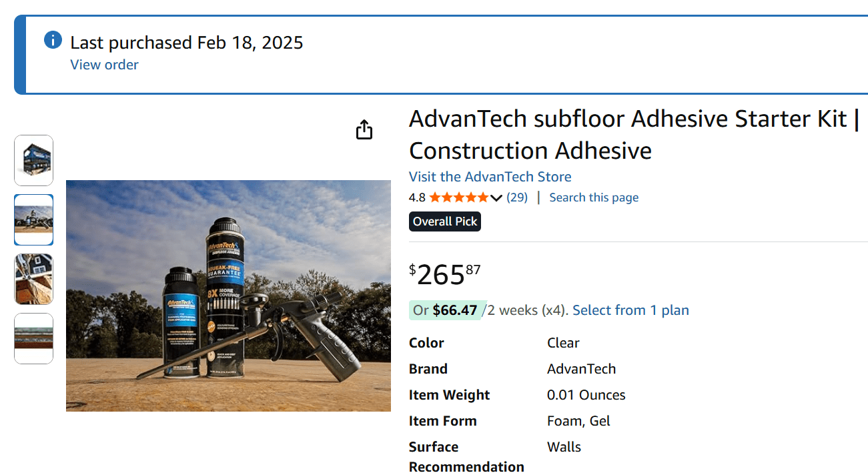868x475 pixels.
Task: Click the main product image to enlarge it
Action: click(x=228, y=295)
